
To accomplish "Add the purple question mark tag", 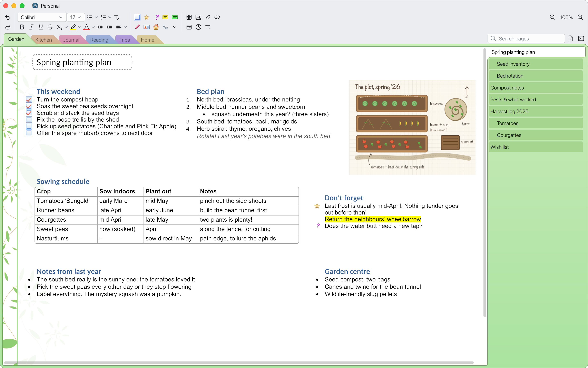I will (x=157, y=17).
